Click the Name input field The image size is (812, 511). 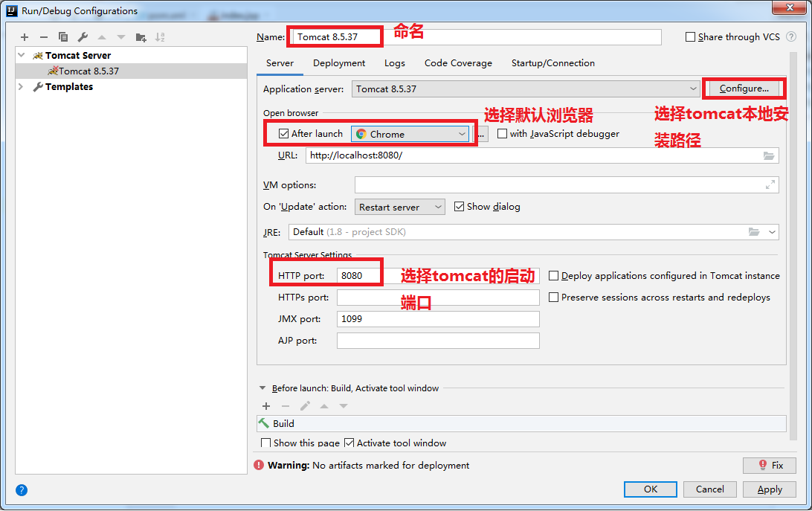pyautogui.click(x=477, y=36)
